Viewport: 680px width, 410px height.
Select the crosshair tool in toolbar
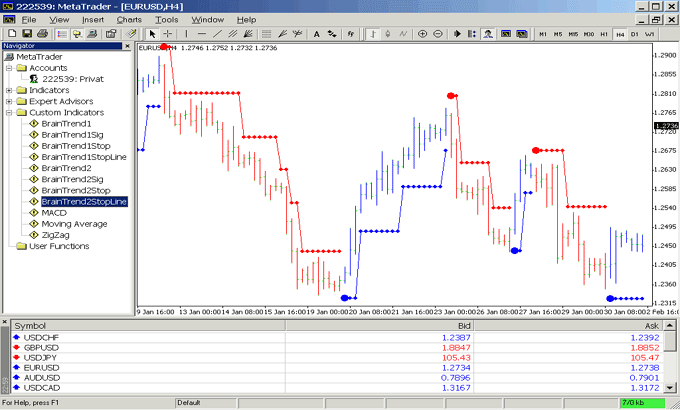(168, 33)
